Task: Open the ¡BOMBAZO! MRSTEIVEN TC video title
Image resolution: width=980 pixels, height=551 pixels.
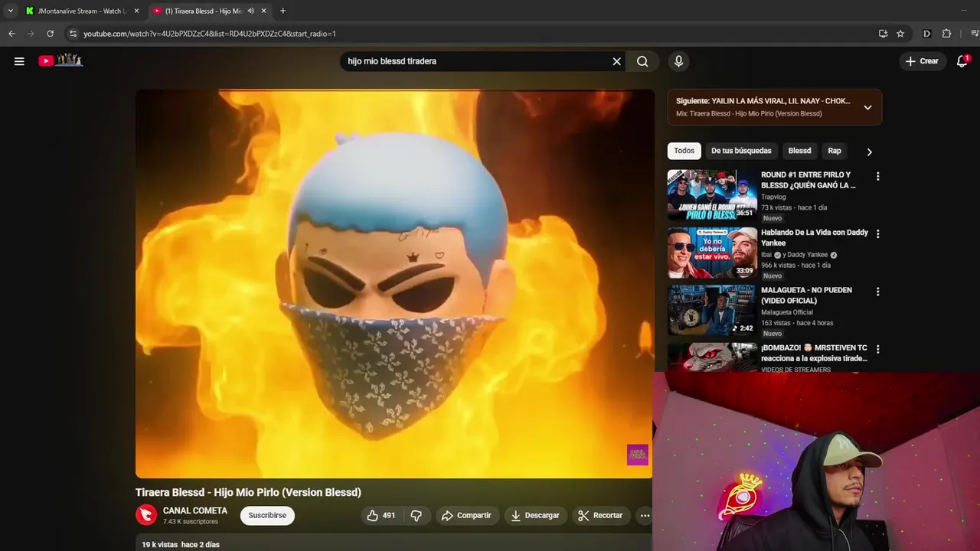Action: coord(814,353)
